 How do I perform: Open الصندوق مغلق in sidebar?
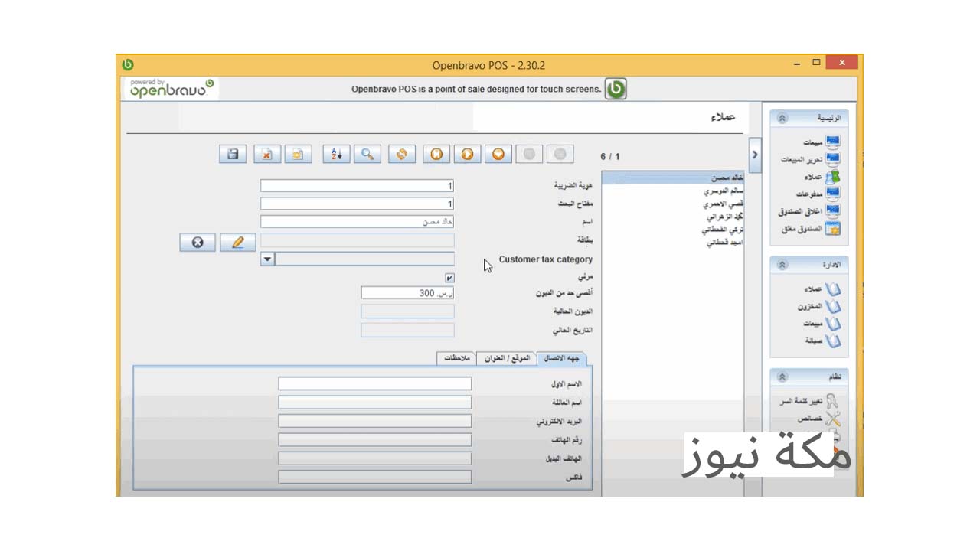pyautogui.click(x=812, y=229)
